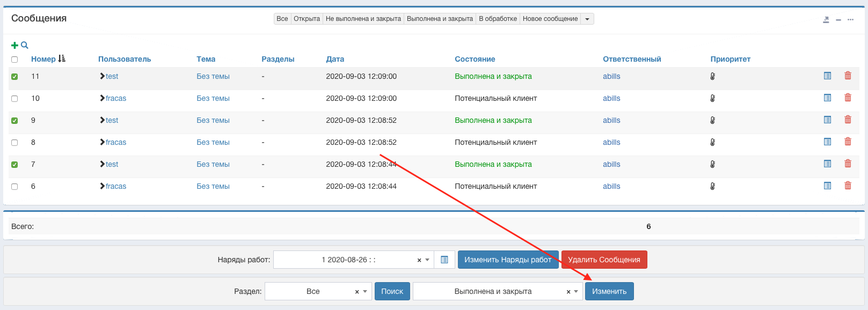Select the Открыта filter tab

[307, 19]
